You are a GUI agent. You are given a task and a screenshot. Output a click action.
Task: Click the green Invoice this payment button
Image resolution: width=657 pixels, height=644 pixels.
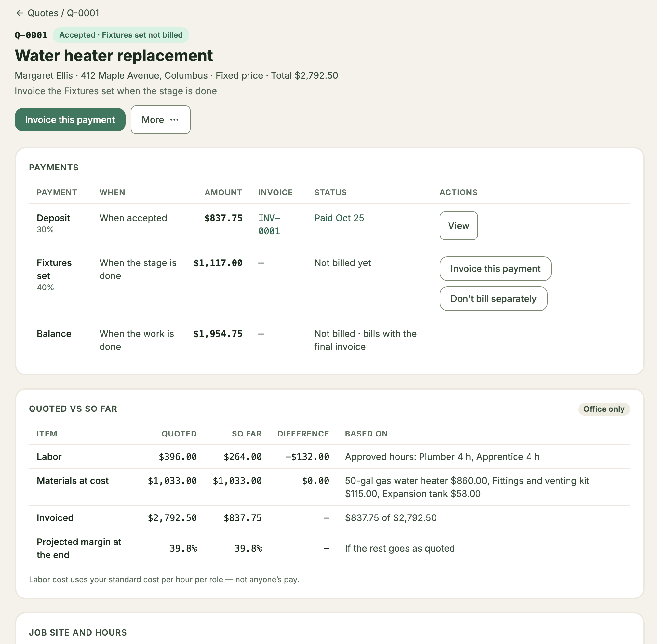(x=70, y=120)
